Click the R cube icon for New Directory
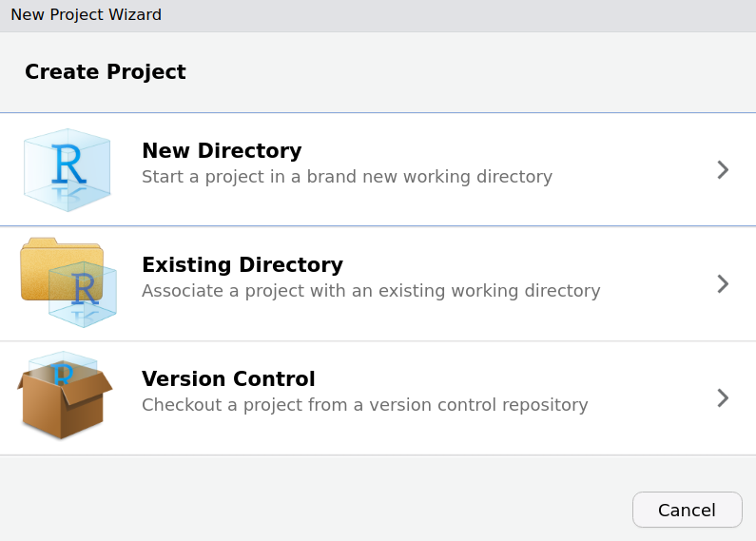Screen dimensions: 756x541 coord(67,170)
